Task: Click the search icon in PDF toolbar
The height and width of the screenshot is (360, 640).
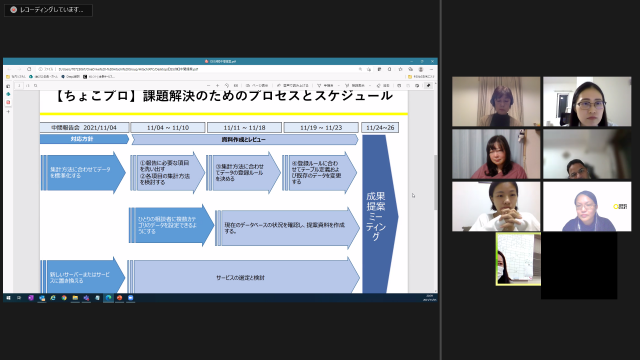Action: 36,85
